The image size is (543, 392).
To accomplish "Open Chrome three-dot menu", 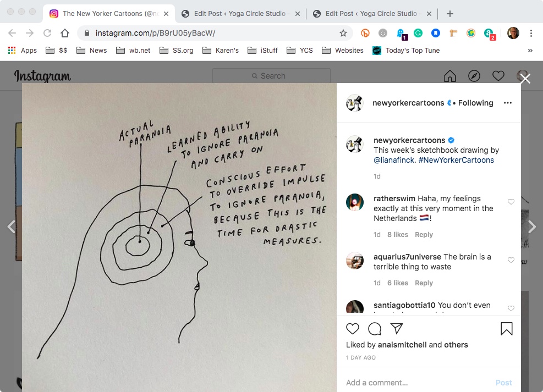I will pyautogui.click(x=531, y=33).
